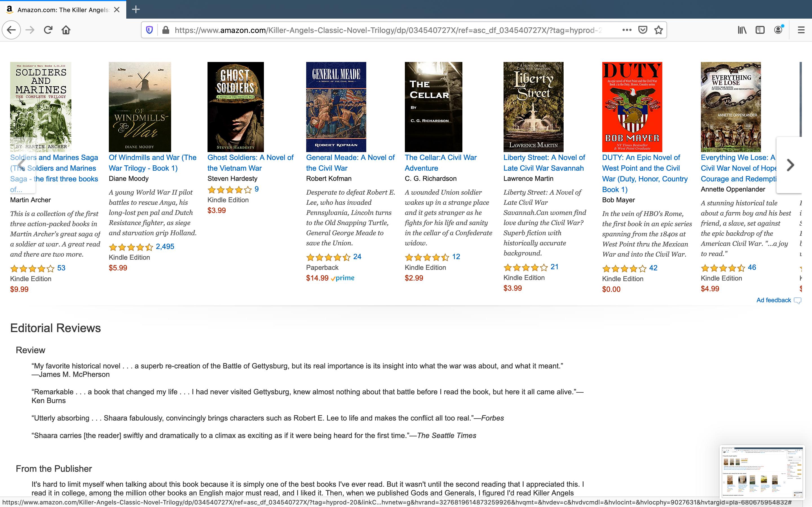Open the Firefox hamburger menu
The width and height of the screenshot is (812, 507).
click(x=801, y=30)
